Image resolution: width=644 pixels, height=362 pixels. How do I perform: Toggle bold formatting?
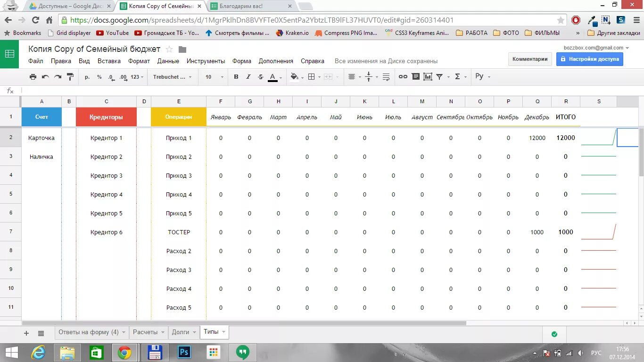pyautogui.click(x=236, y=77)
